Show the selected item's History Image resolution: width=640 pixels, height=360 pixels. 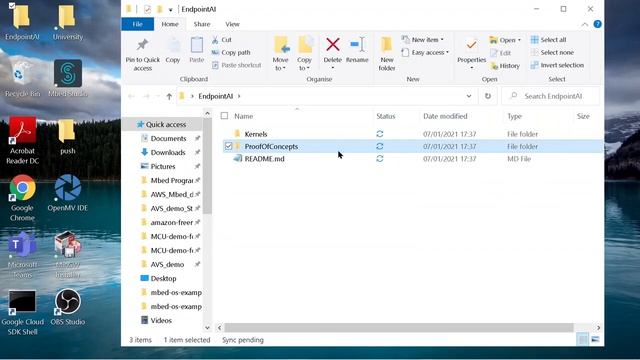pos(505,66)
